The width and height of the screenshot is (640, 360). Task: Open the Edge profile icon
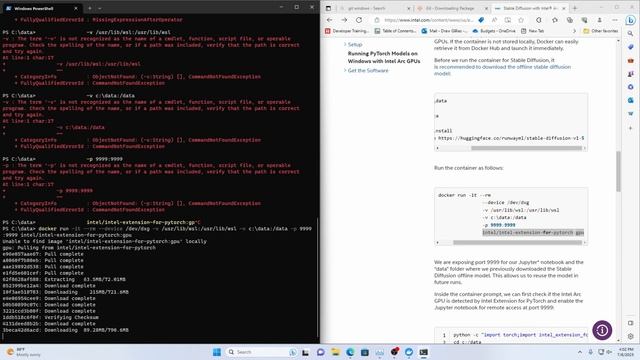tap(599, 20)
